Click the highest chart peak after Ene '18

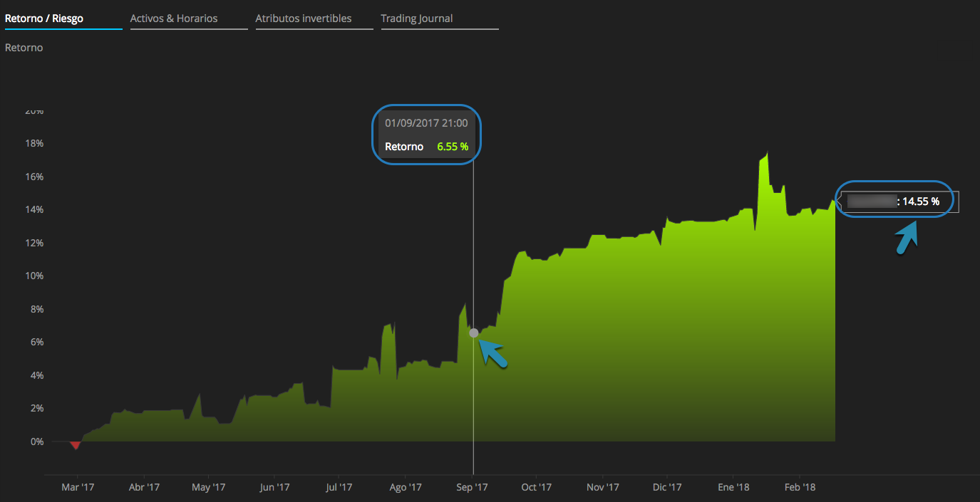766,153
